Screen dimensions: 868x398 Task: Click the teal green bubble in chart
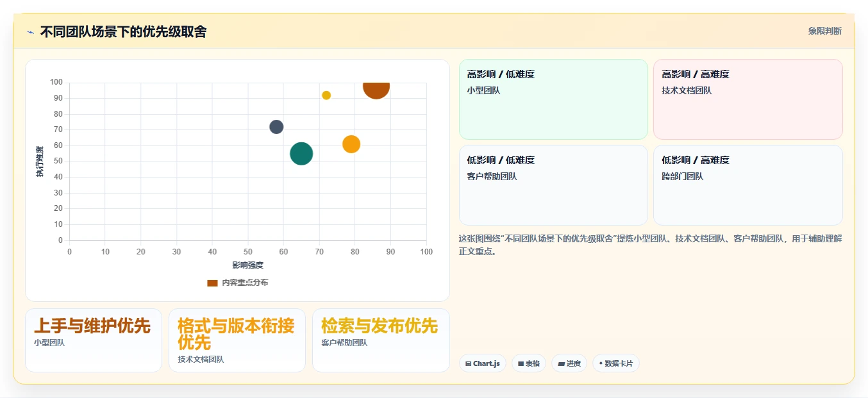(301, 154)
